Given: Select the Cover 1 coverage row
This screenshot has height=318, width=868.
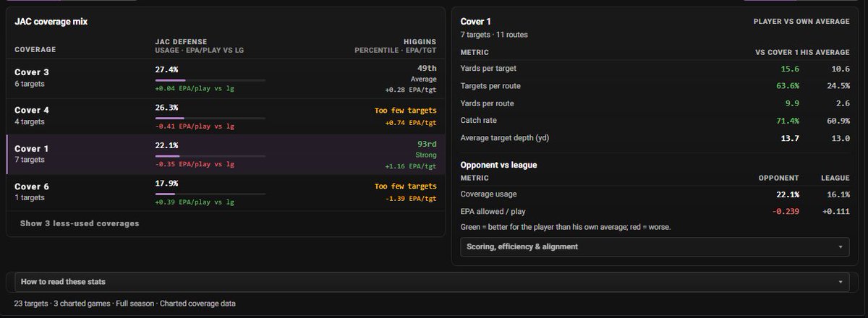Looking at the screenshot, I should pyautogui.click(x=226, y=154).
